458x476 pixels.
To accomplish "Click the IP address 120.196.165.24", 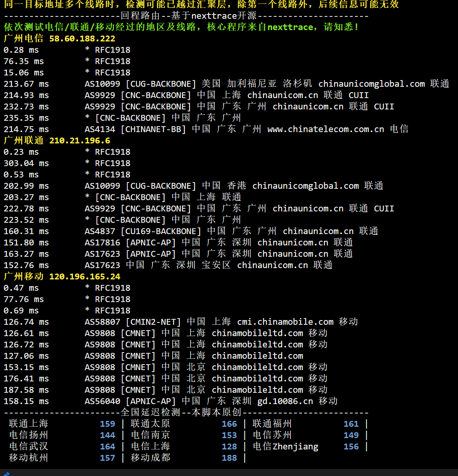I will click(85, 277).
